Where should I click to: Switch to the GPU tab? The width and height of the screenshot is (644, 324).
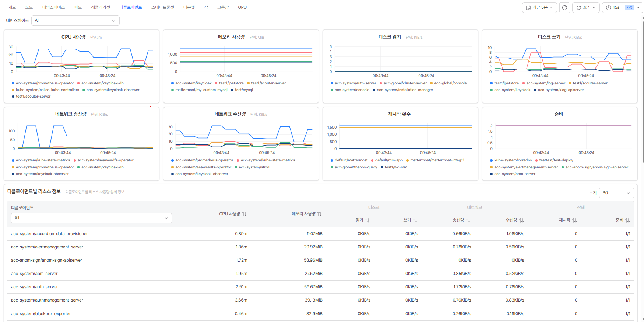242,7
